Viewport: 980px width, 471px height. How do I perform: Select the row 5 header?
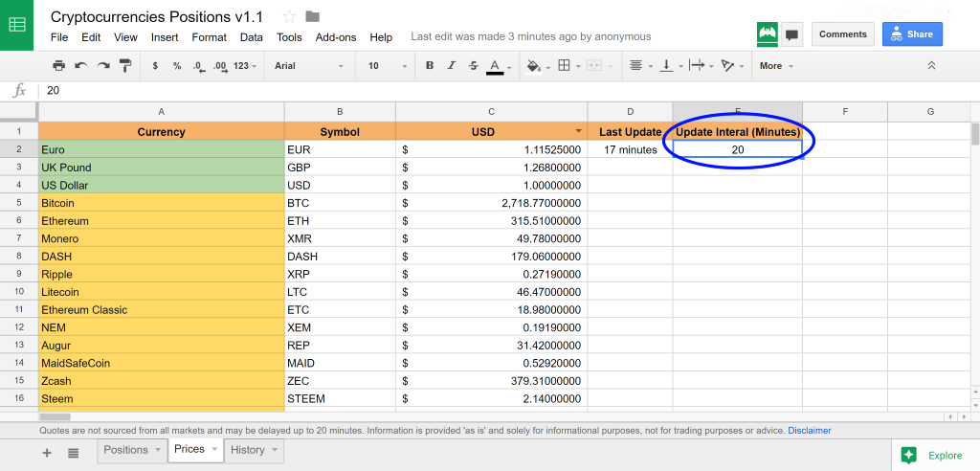click(19, 203)
